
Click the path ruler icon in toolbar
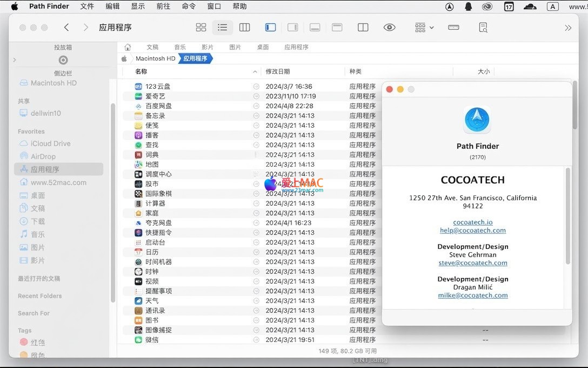(x=454, y=28)
